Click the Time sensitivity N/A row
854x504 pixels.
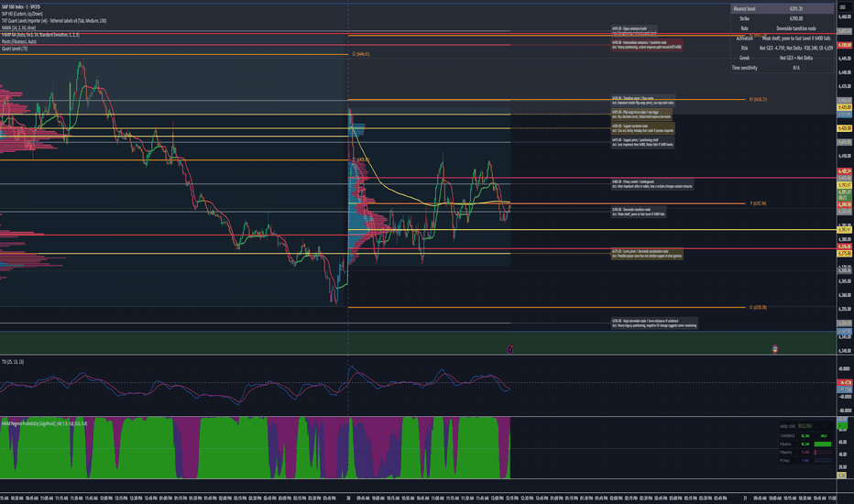[783, 68]
